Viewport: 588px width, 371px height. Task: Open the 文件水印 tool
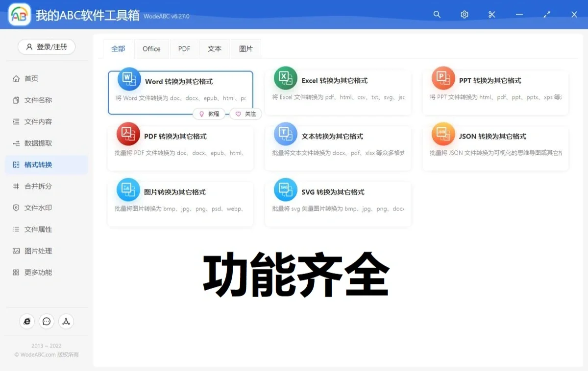coord(47,208)
